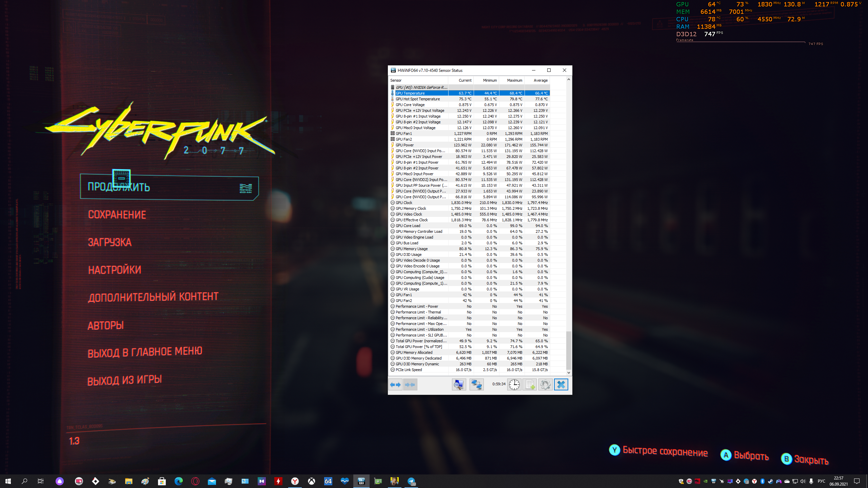Close sensors with the blue X icon
Viewport: 868px width, 488px height.
(561, 385)
